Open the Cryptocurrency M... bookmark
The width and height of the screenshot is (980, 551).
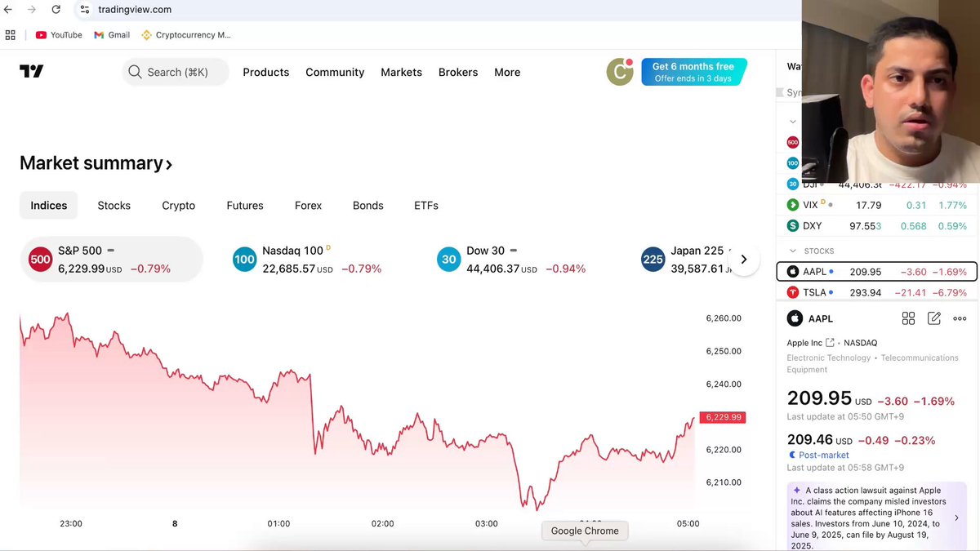point(186,35)
